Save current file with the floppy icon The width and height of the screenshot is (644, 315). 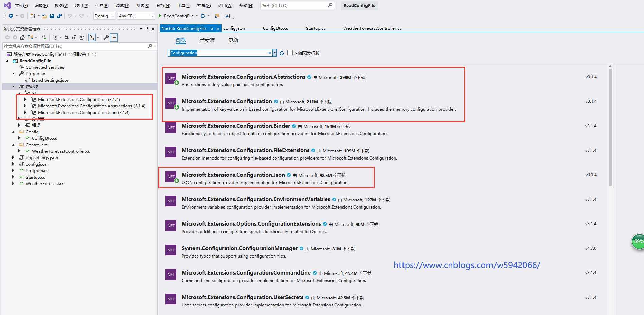(52, 16)
